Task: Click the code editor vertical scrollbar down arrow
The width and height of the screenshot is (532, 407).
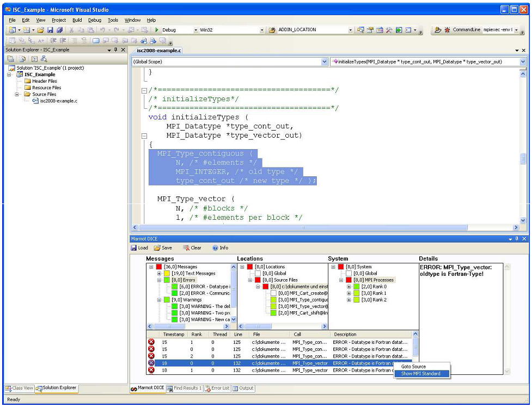Action: click(523, 220)
